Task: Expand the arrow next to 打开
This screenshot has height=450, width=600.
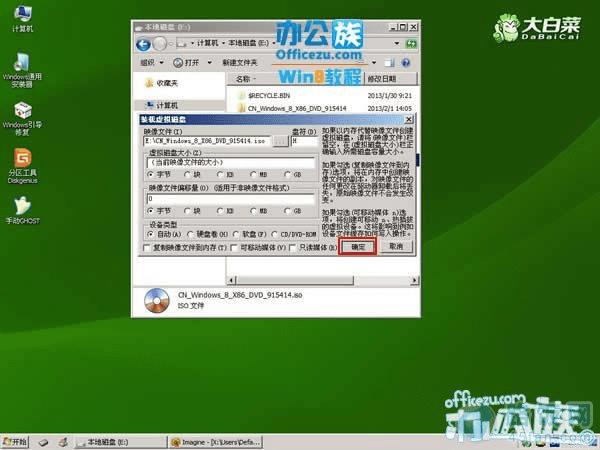Action: click(x=209, y=62)
